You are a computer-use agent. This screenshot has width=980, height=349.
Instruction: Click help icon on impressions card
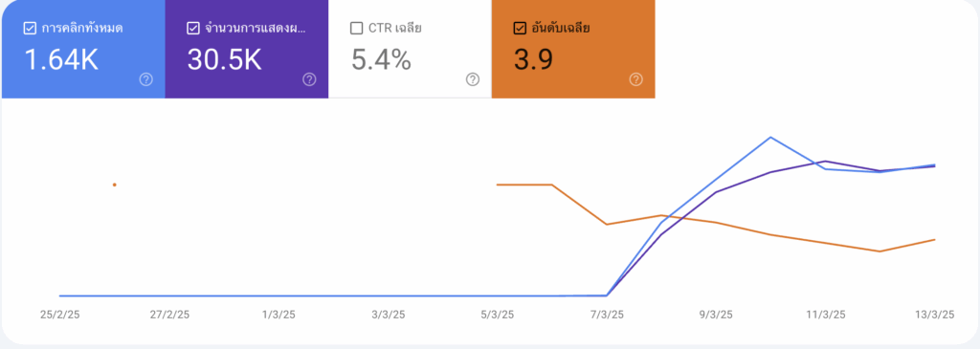(309, 79)
